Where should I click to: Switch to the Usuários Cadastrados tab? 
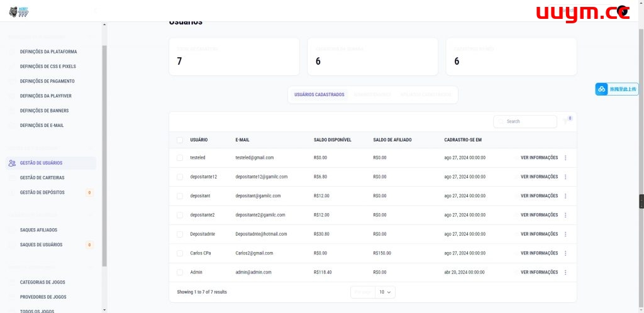(319, 95)
